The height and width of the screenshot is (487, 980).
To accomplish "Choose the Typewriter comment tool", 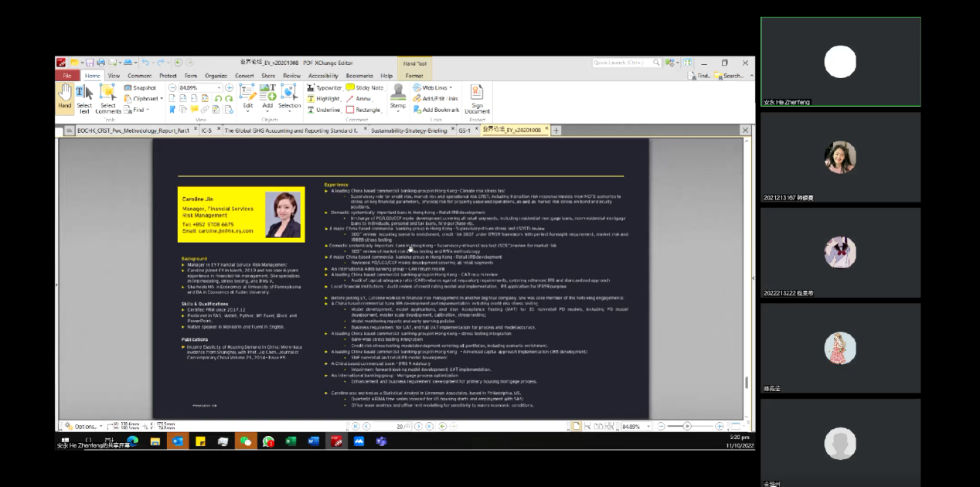I will point(324,88).
